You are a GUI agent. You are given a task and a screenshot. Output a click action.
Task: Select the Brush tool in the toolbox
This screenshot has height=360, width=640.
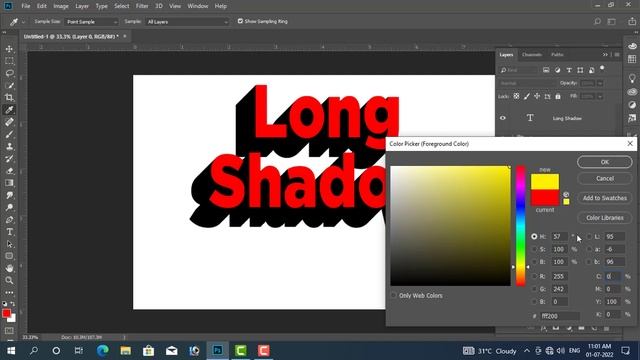(x=9, y=134)
